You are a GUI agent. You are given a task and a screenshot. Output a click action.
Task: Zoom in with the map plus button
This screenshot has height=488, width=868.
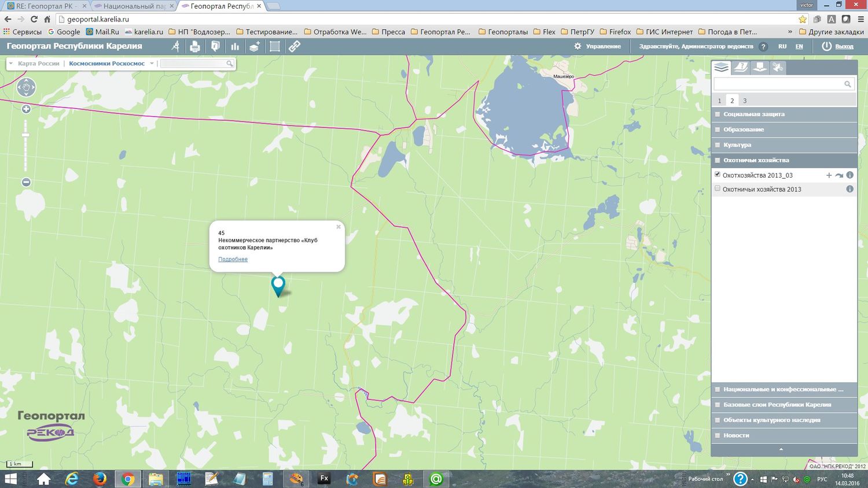point(26,109)
